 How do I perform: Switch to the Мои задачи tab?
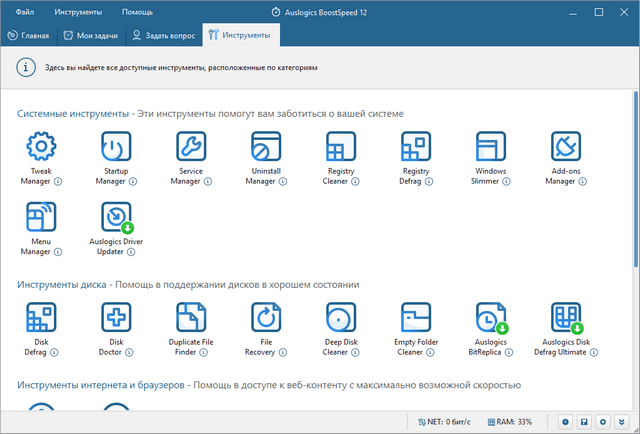tap(91, 36)
